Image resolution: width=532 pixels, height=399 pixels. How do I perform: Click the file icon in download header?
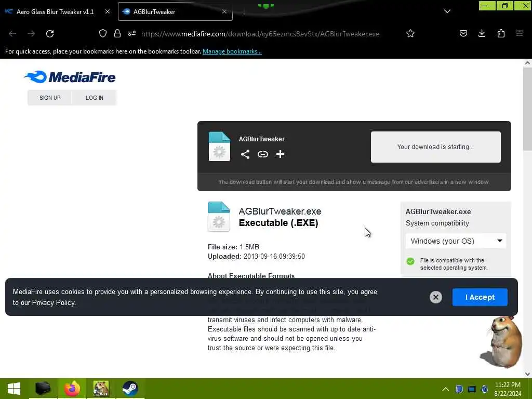point(219,146)
